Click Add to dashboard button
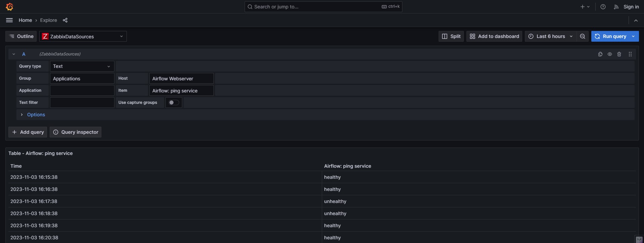This screenshot has height=243, width=644. coord(494,36)
